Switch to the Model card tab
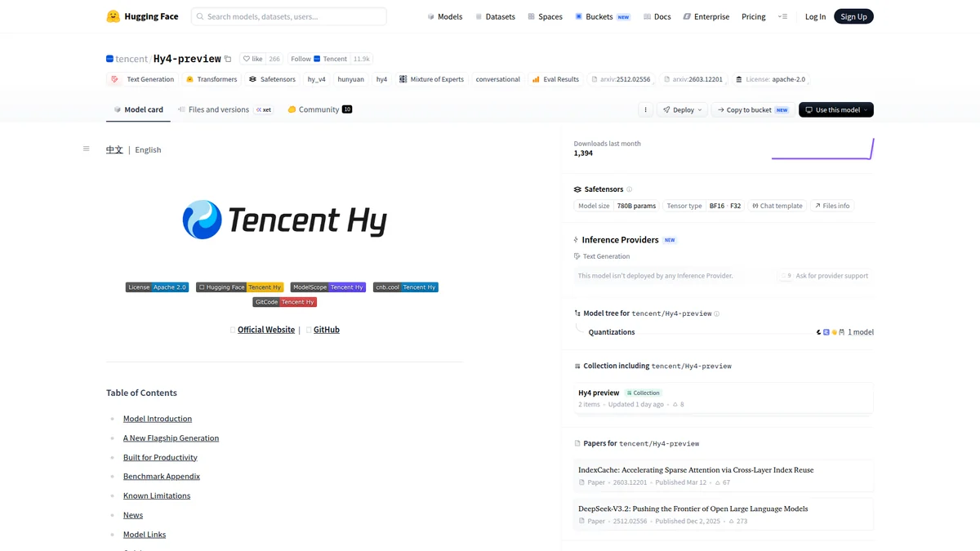 pyautogui.click(x=138, y=109)
